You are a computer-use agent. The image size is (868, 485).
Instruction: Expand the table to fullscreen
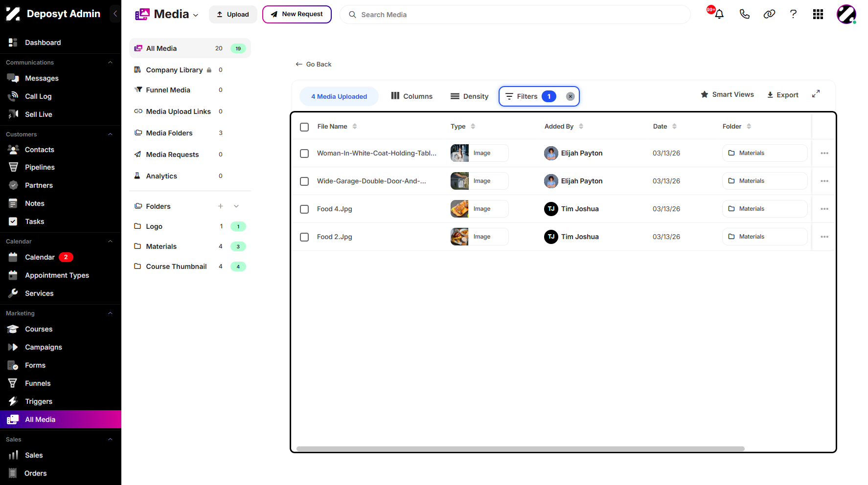coord(816,94)
